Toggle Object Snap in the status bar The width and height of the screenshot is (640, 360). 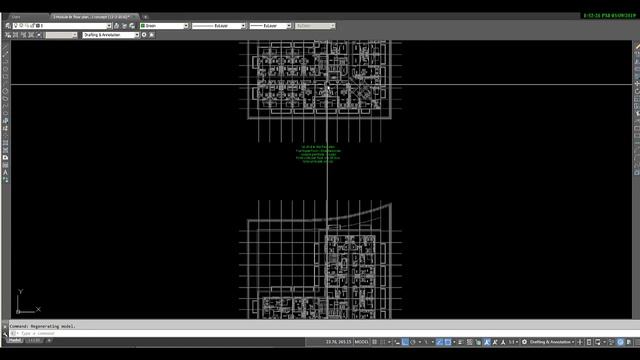point(448,342)
